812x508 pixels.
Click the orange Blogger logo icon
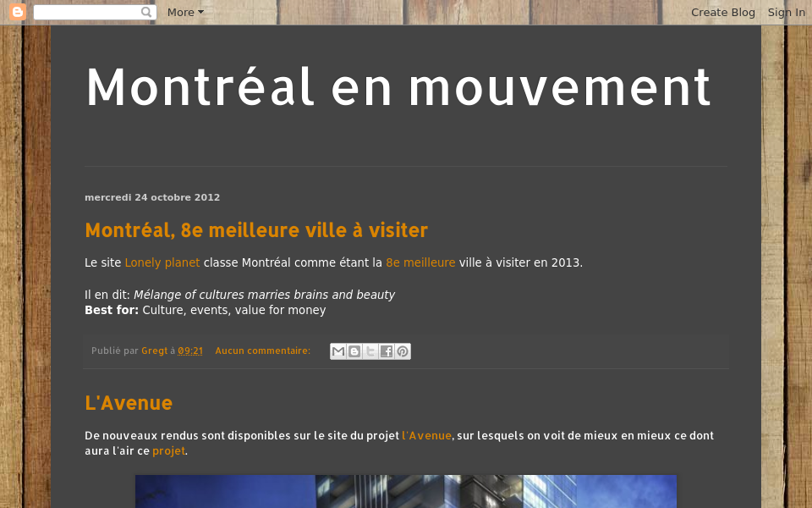[x=17, y=12]
